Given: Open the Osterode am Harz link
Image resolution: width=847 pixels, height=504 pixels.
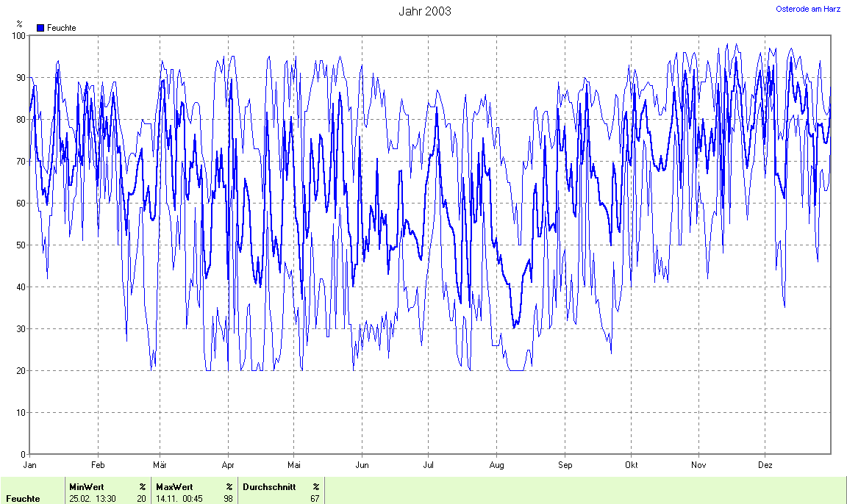Looking at the screenshot, I should click(x=808, y=9).
